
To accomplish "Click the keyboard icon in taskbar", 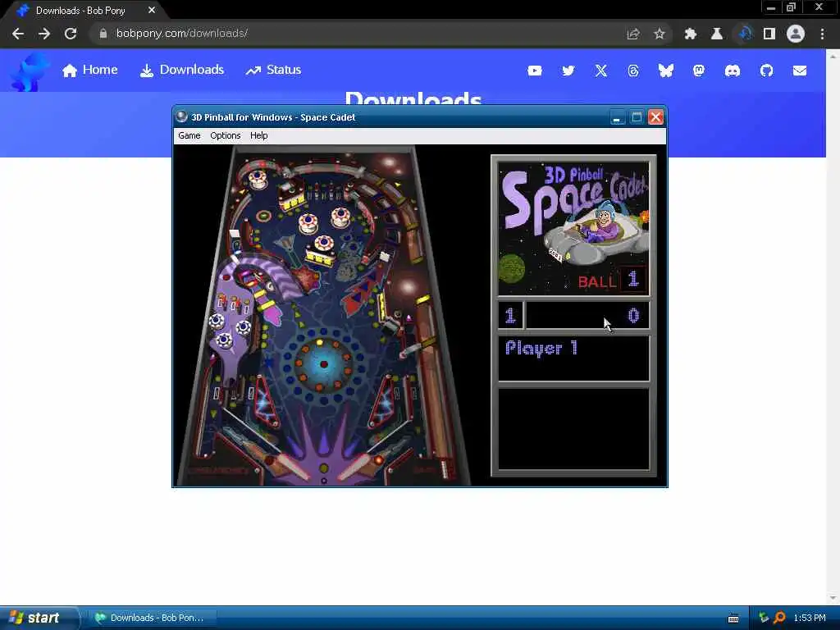I will coord(733,619).
